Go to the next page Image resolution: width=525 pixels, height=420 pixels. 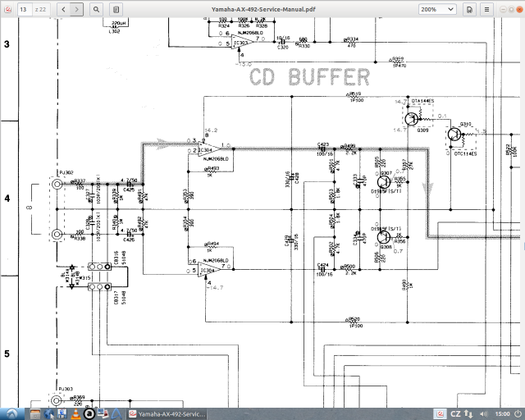(x=76, y=9)
